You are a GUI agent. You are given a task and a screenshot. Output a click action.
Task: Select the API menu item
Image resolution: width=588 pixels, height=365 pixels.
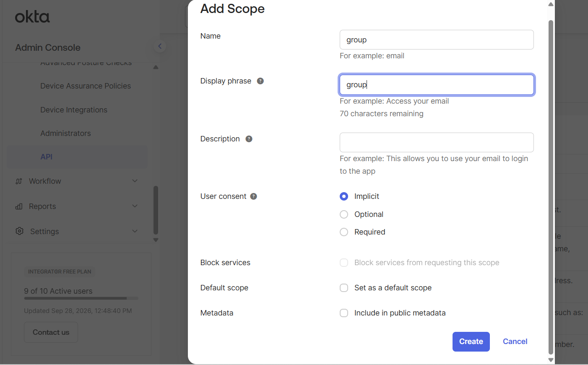(x=78, y=157)
